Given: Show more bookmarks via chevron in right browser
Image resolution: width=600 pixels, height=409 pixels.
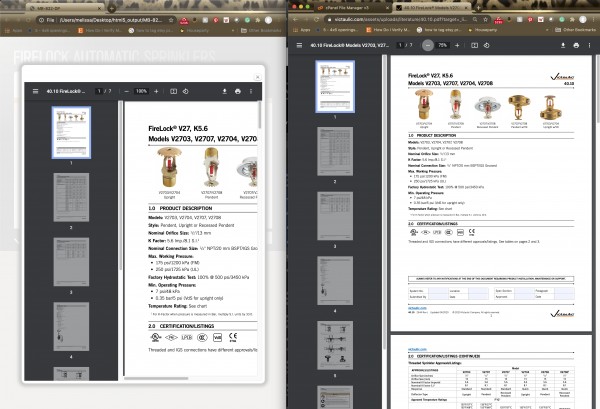Looking at the screenshot, I should click(x=547, y=29).
